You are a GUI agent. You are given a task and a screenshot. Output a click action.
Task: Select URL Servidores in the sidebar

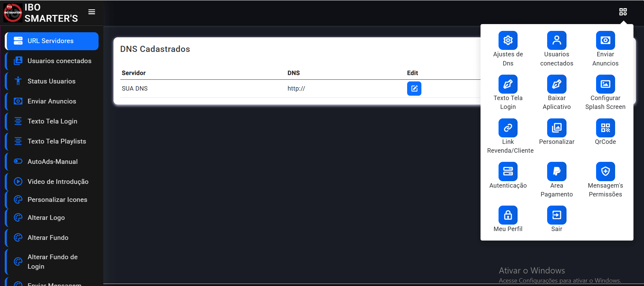pyautogui.click(x=52, y=41)
